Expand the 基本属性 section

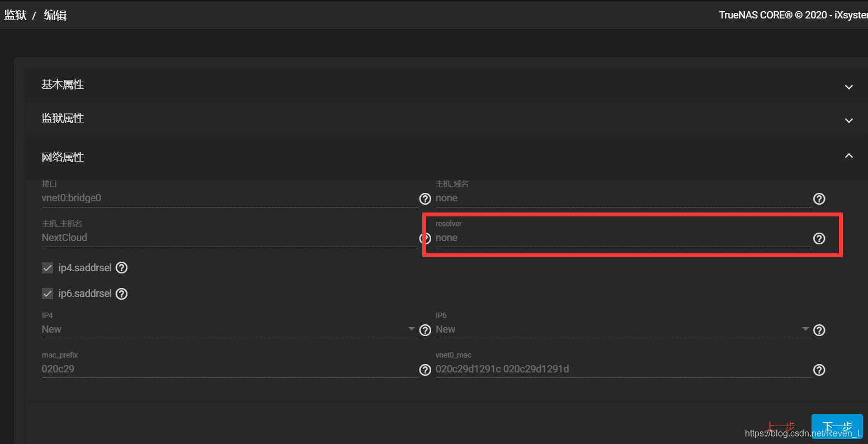(446, 85)
